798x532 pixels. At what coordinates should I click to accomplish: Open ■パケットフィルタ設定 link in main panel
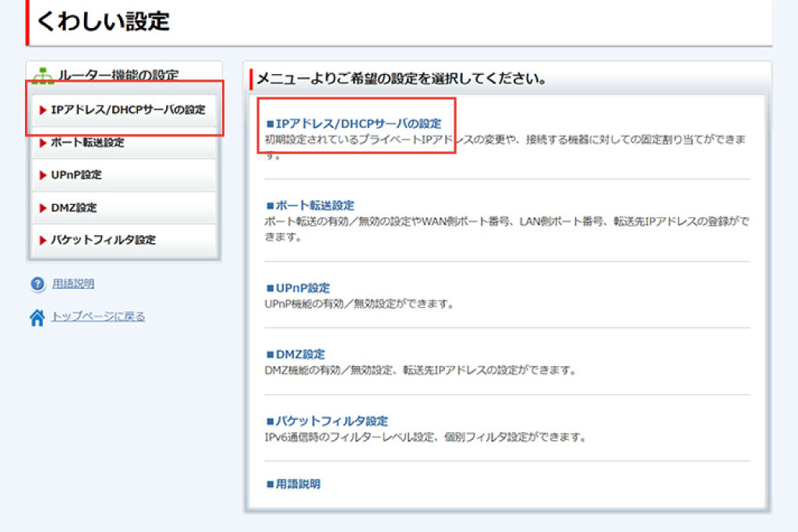[327, 421]
